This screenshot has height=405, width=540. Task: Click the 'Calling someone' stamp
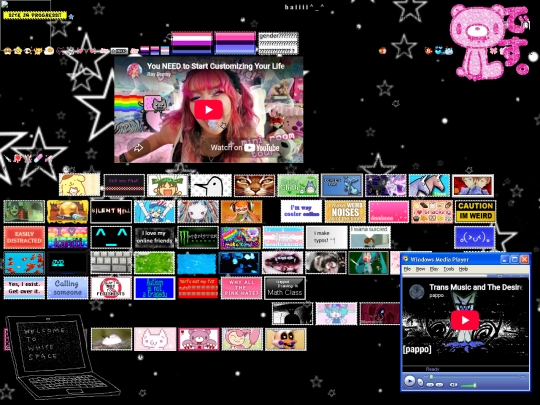pyautogui.click(x=68, y=288)
